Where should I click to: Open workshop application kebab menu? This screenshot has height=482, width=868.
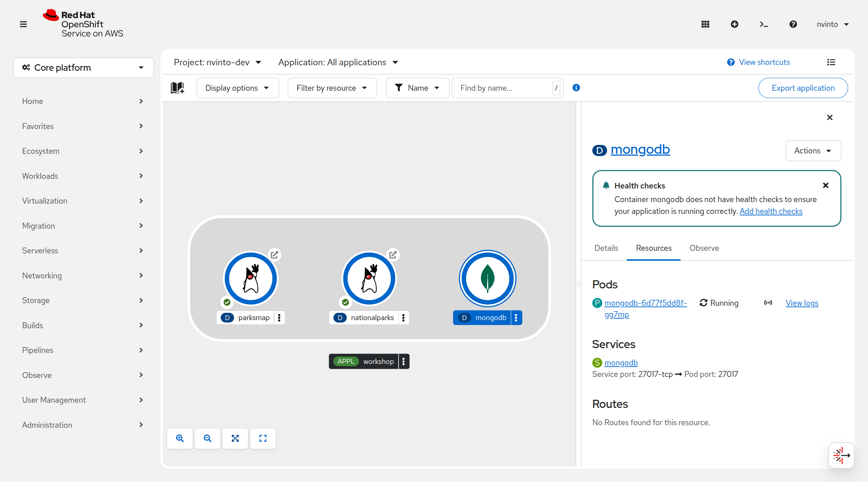click(403, 361)
